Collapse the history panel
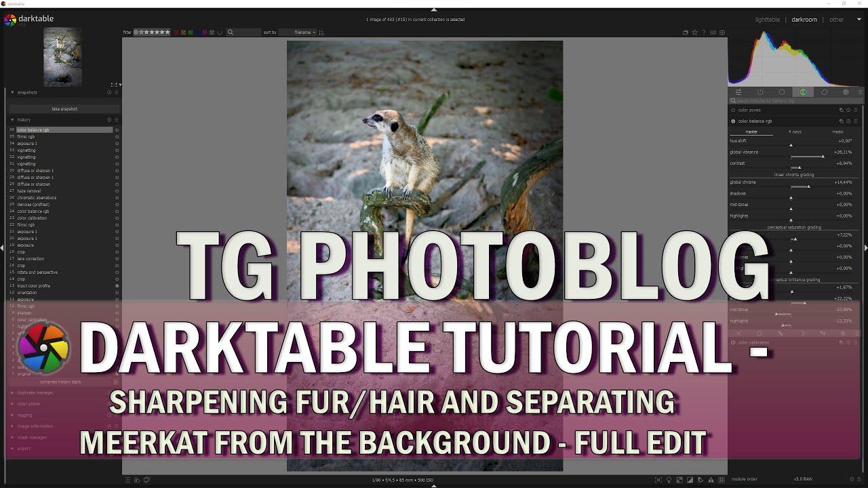Screen dimensions: 868x488 click(12, 120)
